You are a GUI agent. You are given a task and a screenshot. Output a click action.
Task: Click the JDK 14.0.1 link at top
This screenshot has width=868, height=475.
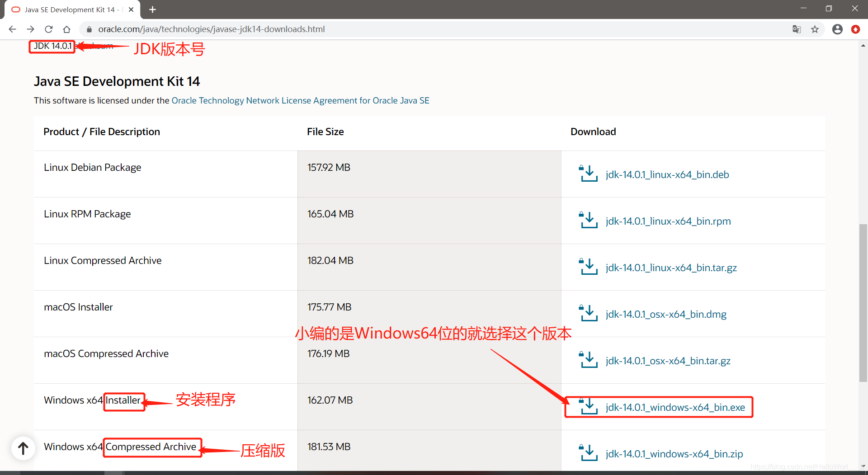point(52,46)
